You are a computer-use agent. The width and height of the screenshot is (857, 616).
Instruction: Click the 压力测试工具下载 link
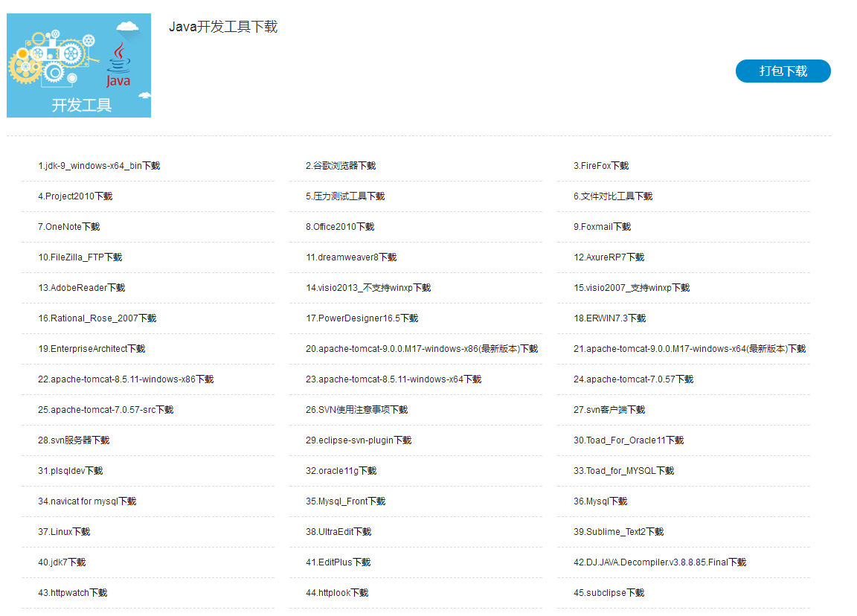[345, 196]
